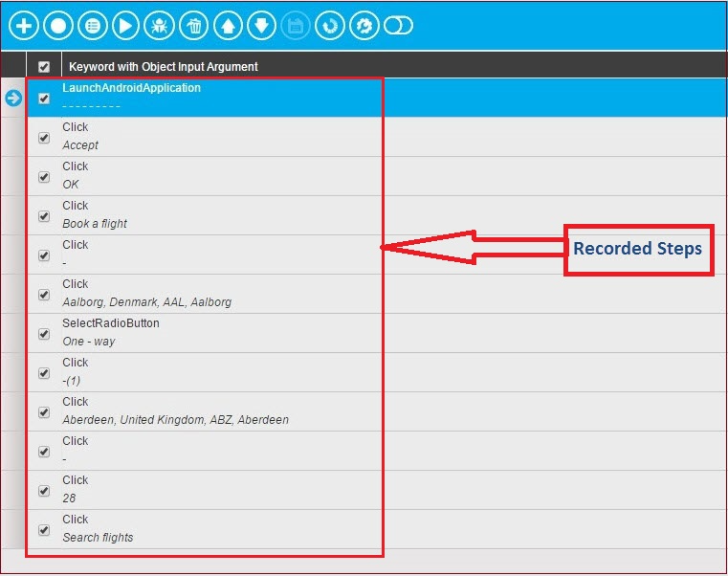
Task: Toggle the header select-all checkbox
Action: (x=44, y=67)
